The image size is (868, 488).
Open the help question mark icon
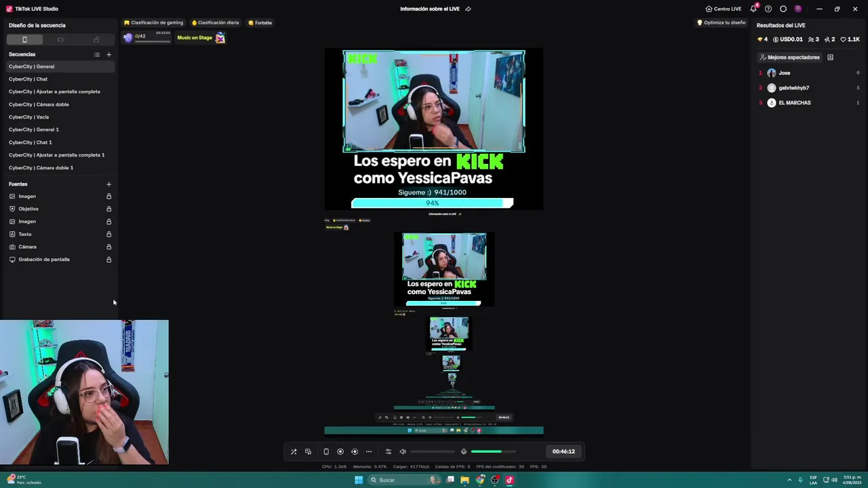(x=768, y=9)
